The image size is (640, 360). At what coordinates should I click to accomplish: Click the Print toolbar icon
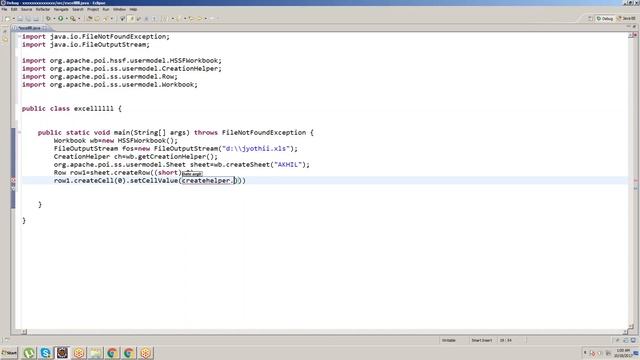pyautogui.click(x=36, y=18)
